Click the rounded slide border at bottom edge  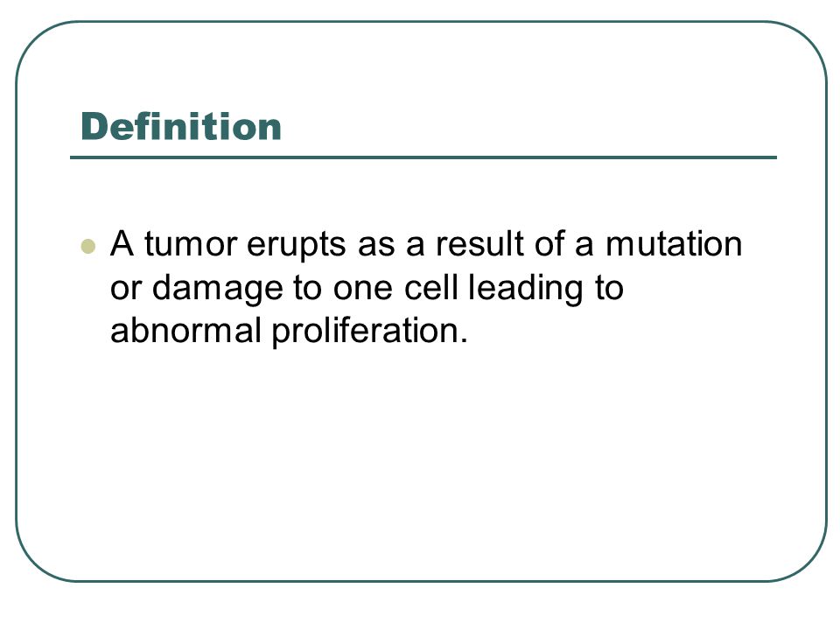[x=421, y=581]
